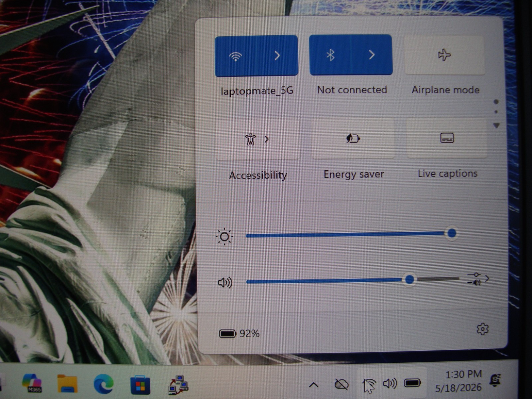
Task: Open notifications bell icon
Action: click(495, 380)
